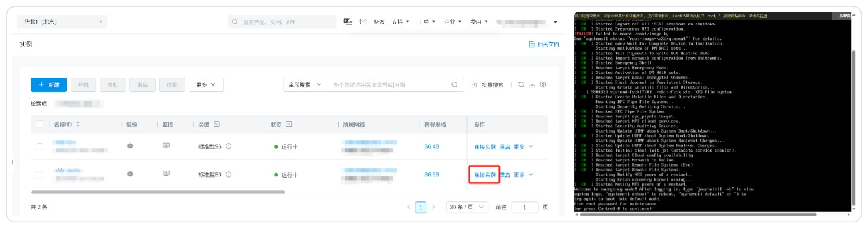Click the magnifier icon in global search box
868x228 pixels.
pos(235,22)
